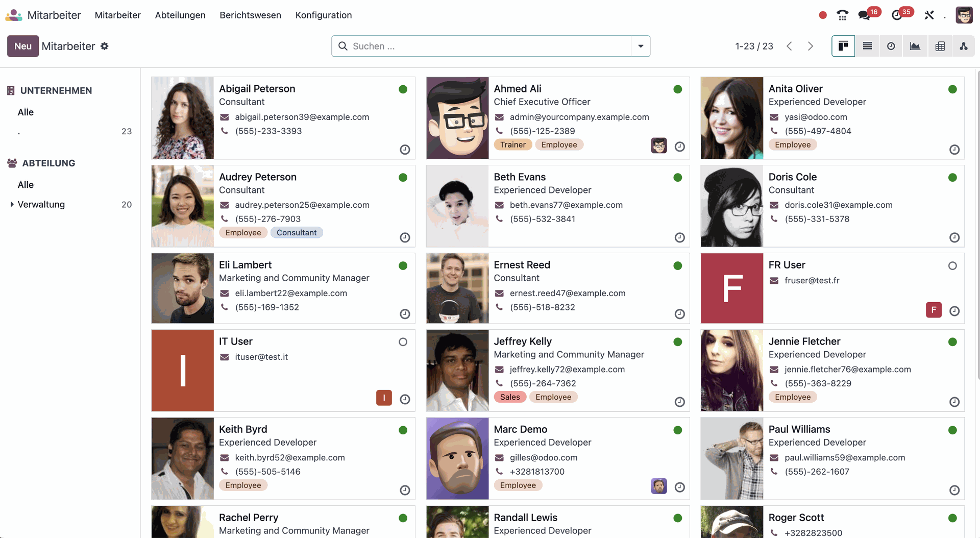Open the Konfiguration menu
Image resolution: width=980 pixels, height=538 pixels.
click(323, 15)
